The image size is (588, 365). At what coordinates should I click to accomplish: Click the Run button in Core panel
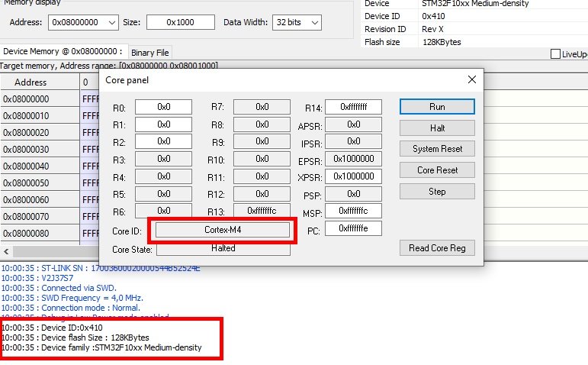(x=437, y=107)
